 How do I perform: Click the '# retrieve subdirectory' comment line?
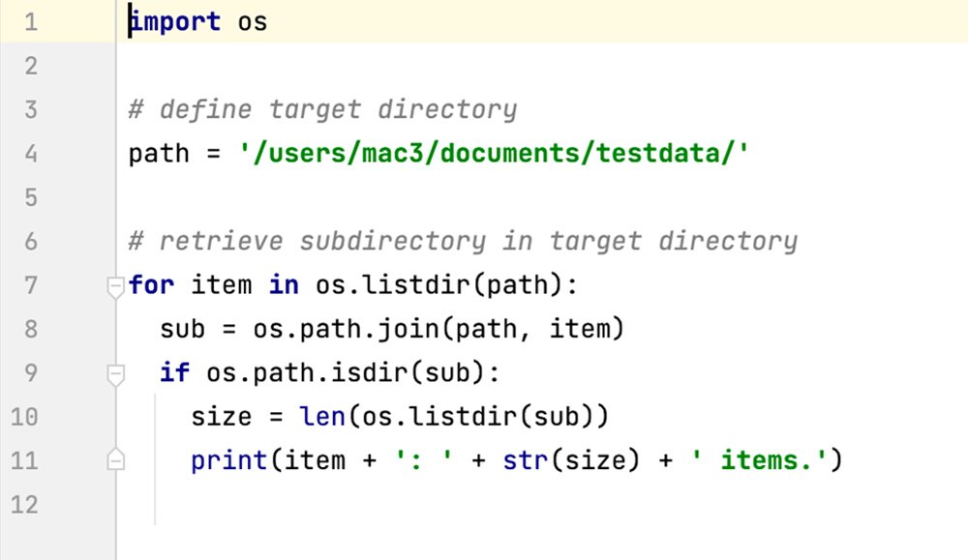pos(463,241)
